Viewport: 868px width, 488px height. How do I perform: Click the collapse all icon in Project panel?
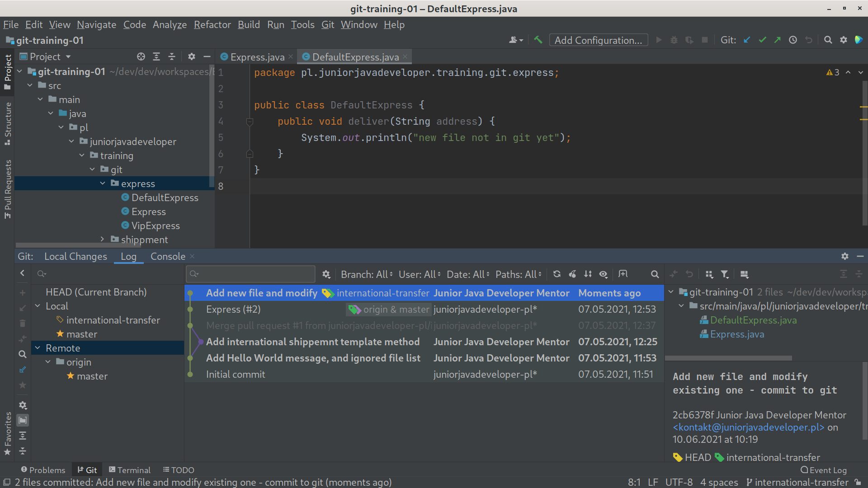pyautogui.click(x=172, y=56)
